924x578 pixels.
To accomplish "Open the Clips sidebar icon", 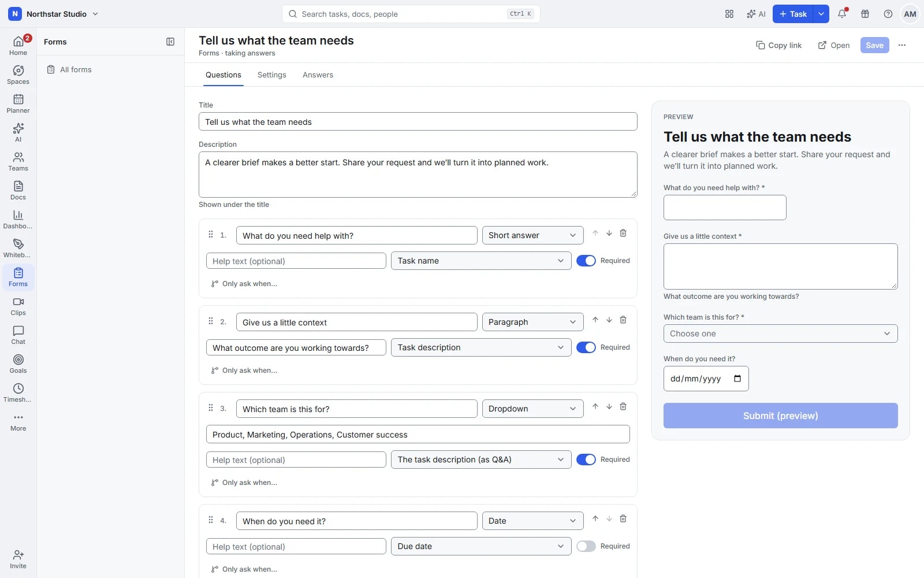I will [x=18, y=306].
